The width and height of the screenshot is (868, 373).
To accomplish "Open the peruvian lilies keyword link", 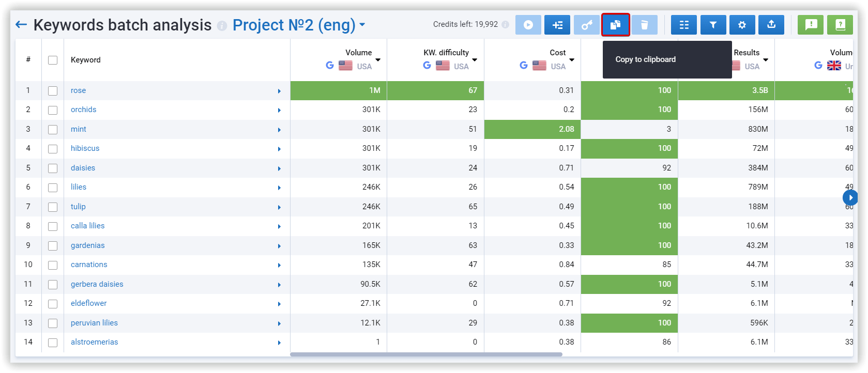I will pyautogui.click(x=94, y=323).
